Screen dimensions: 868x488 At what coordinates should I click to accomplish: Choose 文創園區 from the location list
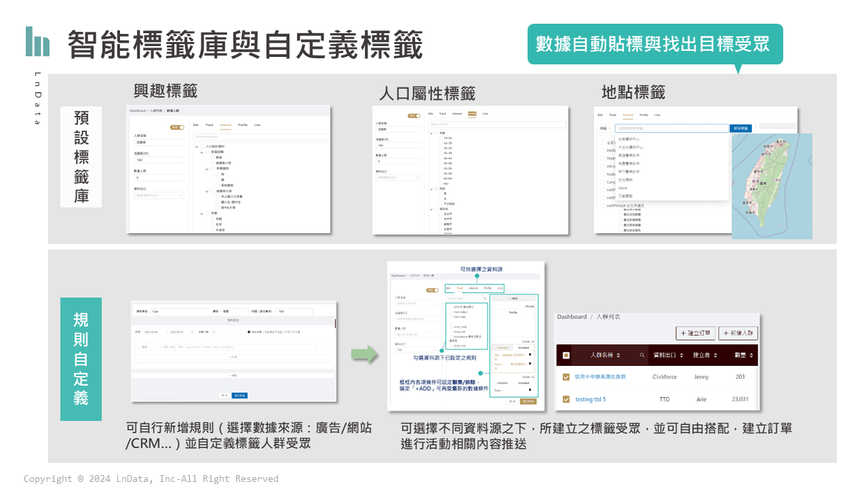pos(625,196)
